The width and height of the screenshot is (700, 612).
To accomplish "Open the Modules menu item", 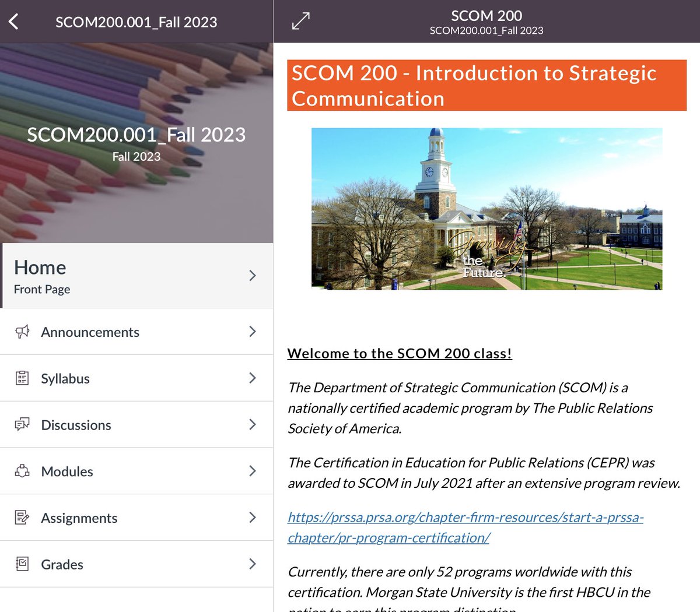I will [x=136, y=471].
